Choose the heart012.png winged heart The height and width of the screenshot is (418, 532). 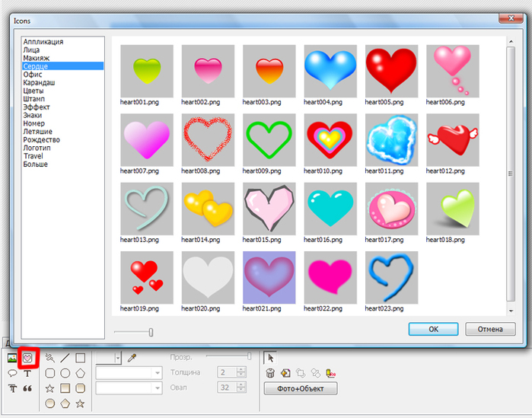click(453, 140)
